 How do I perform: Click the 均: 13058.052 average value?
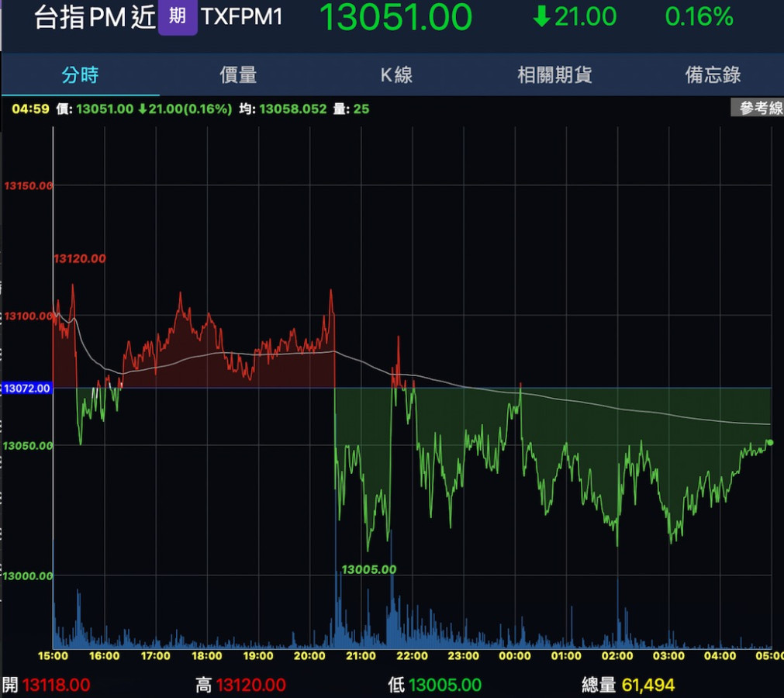pos(282,109)
